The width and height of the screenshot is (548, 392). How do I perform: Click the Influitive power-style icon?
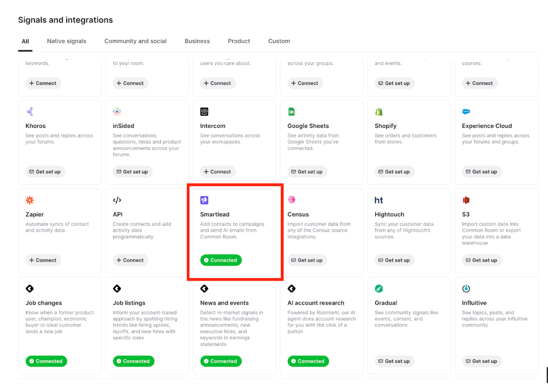point(466,289)
